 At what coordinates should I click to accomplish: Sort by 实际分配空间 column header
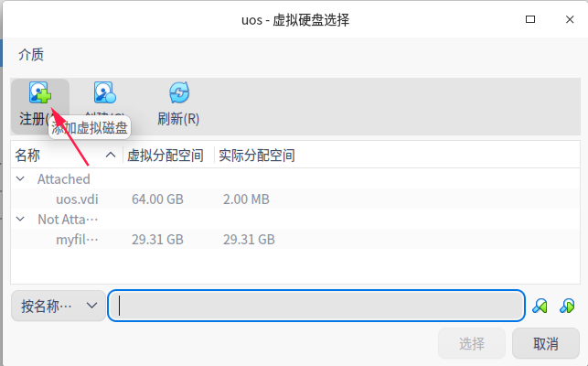(256, 155)
